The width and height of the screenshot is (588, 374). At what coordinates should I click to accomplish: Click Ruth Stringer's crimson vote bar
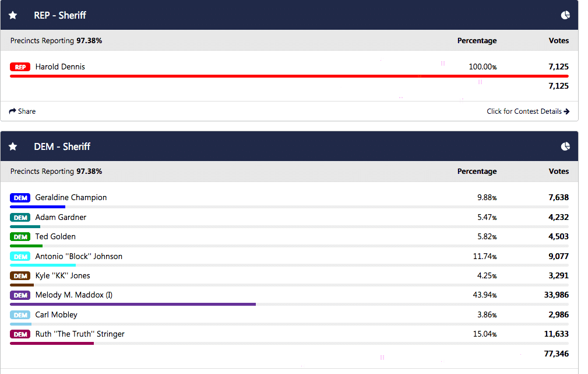tap(52, 343)
